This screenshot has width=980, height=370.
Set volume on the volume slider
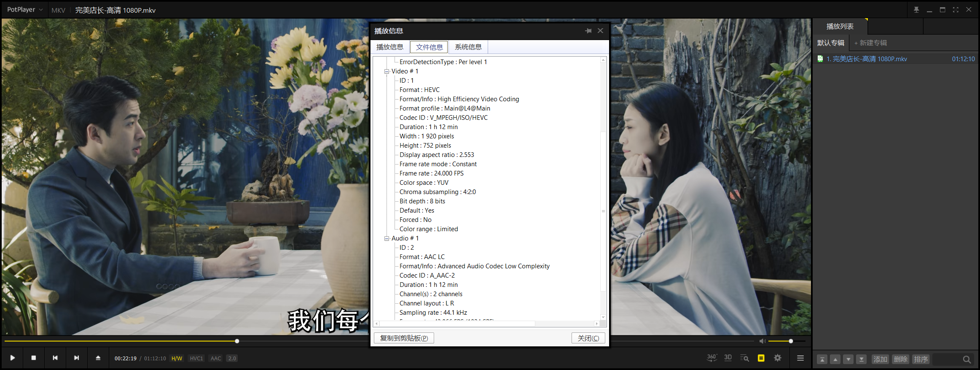click(x=787, y=341)
